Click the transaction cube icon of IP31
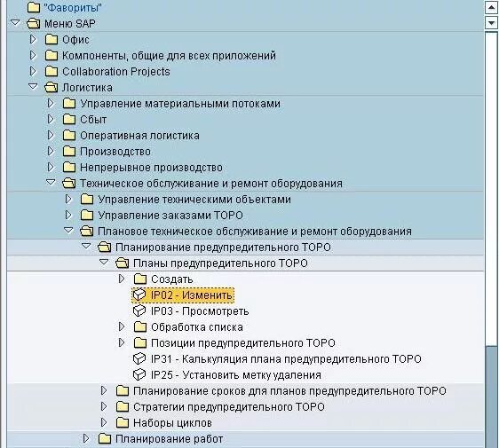 (139, 358)
